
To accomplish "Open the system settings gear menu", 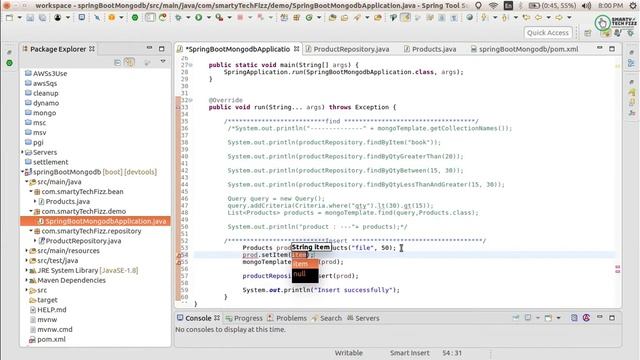I will tap(633, 6).
